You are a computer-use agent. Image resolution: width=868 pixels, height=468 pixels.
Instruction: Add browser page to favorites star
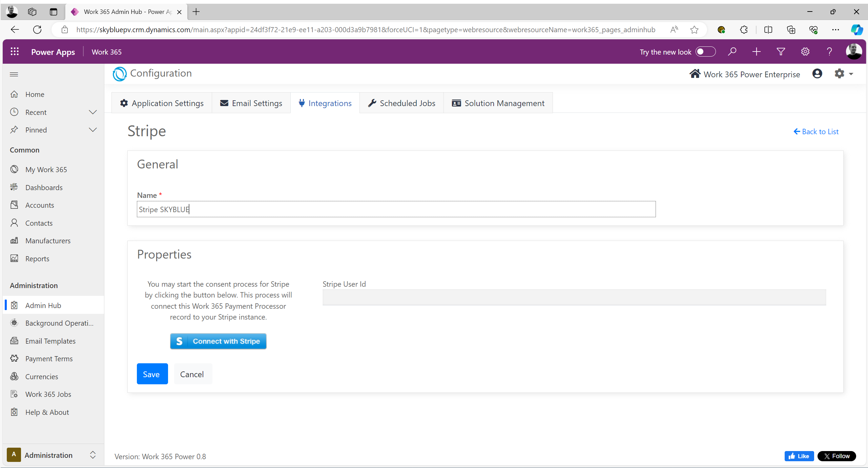(x=694, y=30)
